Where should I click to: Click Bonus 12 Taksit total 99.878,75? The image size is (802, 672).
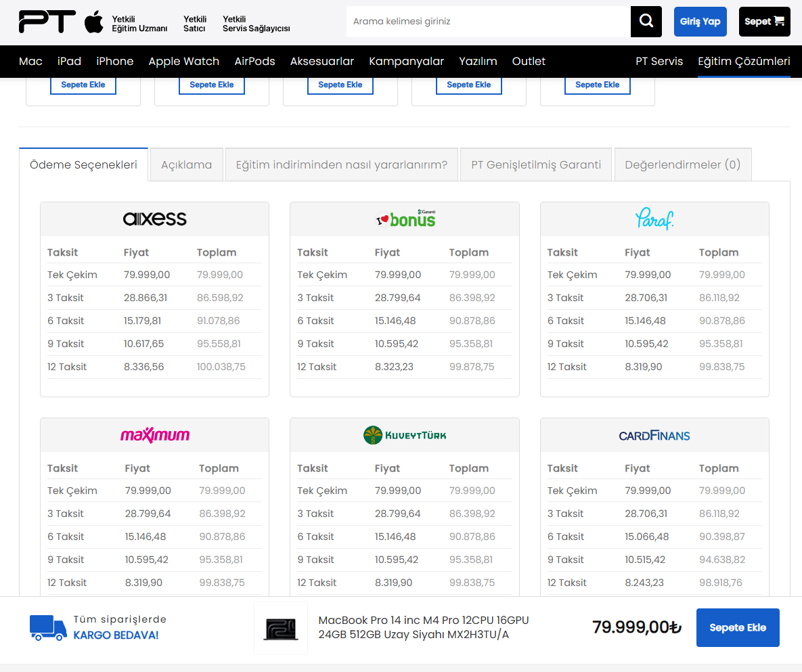pos(472,367)
